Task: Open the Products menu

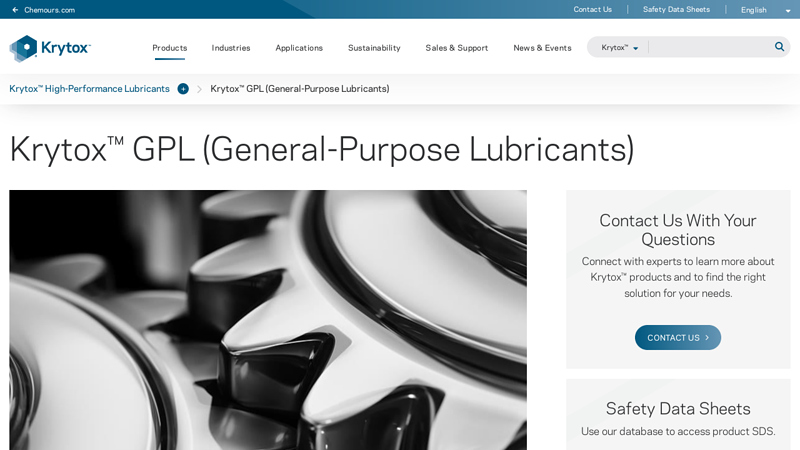Action: point(169,47)
